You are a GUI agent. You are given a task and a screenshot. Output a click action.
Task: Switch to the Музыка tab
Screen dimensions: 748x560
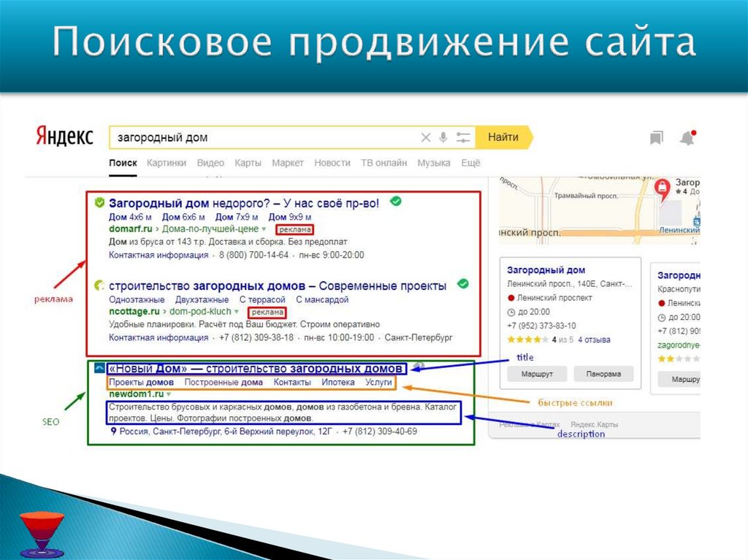point(434,163)
